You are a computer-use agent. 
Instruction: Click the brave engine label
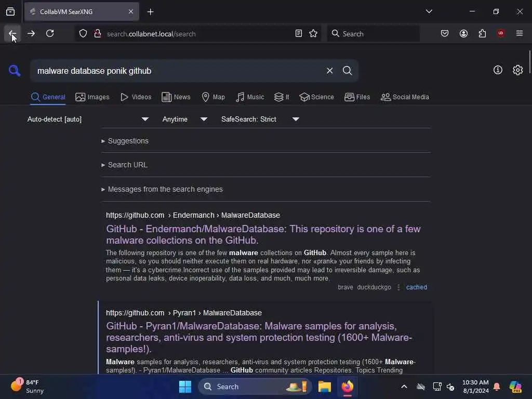tap(345, 287)
